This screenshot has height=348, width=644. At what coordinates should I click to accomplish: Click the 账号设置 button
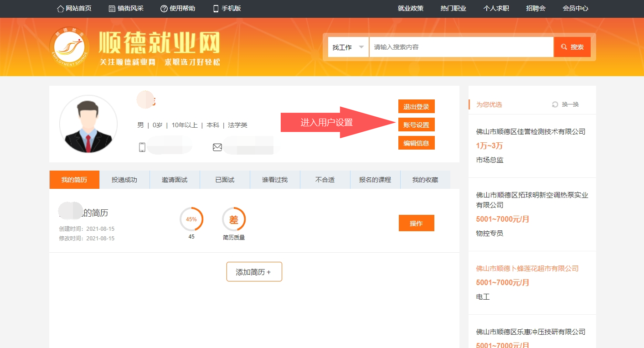coord(416,125)
